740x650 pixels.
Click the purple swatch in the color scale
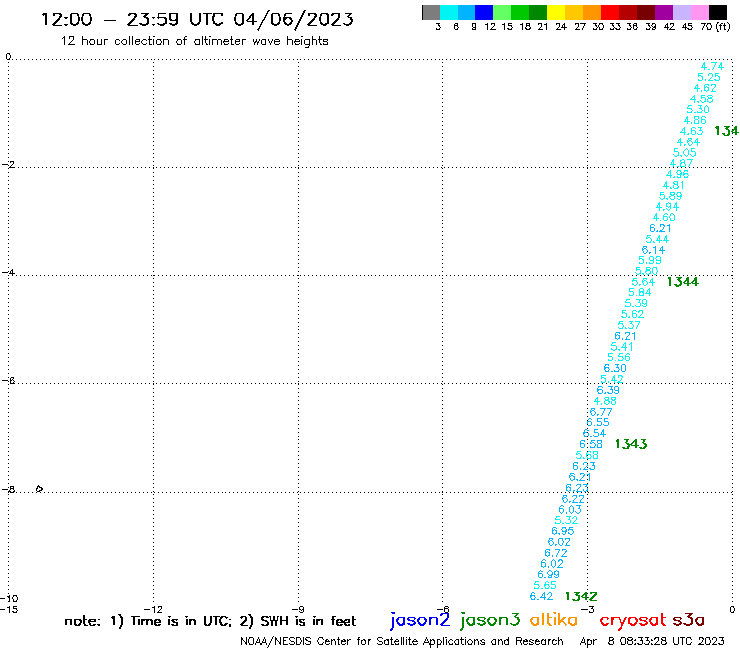(664, 13)
